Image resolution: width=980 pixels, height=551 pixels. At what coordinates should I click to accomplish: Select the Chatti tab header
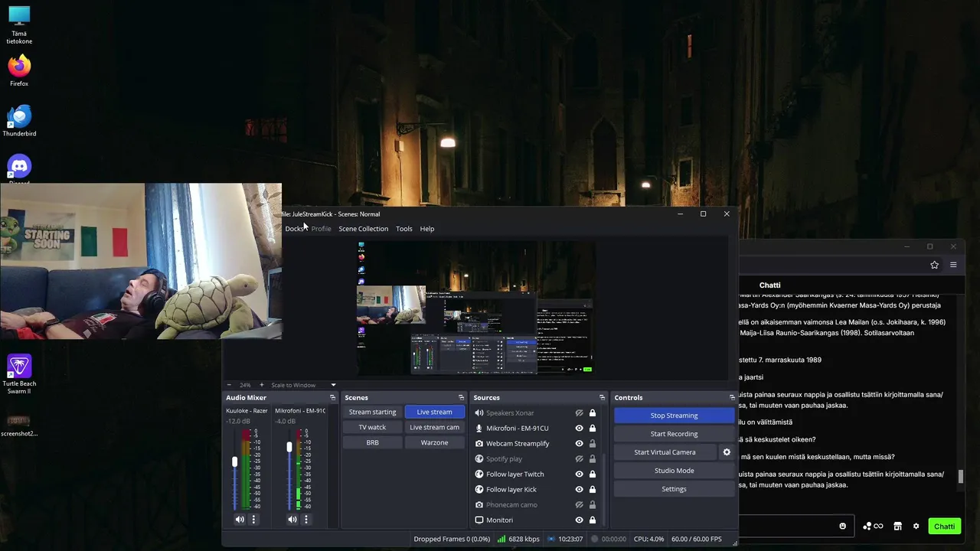(x=769, y=285)
